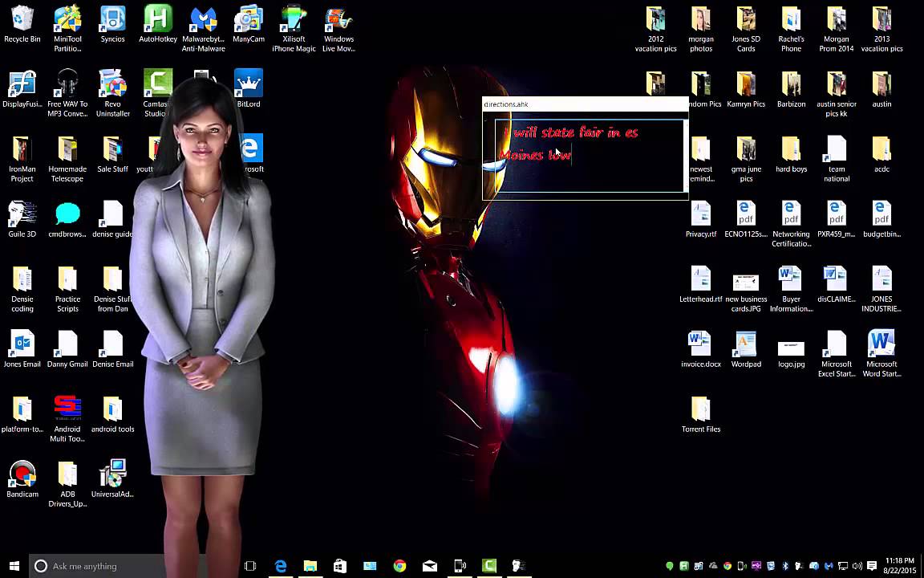Open the Letterhead.rtf file
Image resolution: width=924 pixels, height=578 pixels.
(701, 284)
